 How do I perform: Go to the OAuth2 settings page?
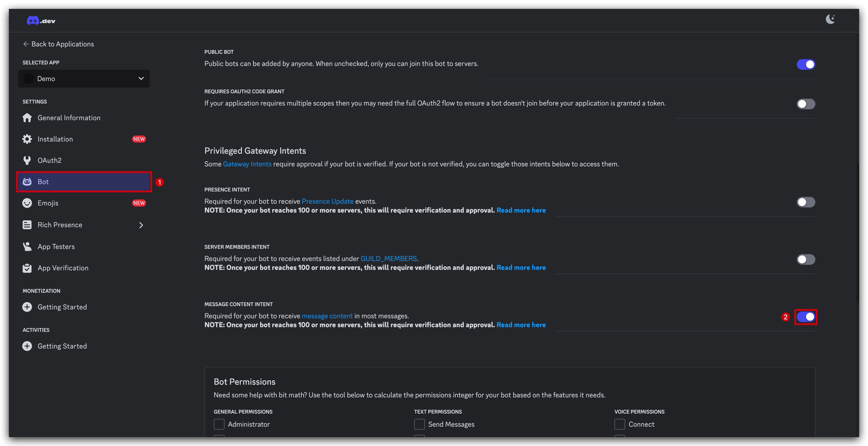(x=84, y=160)
